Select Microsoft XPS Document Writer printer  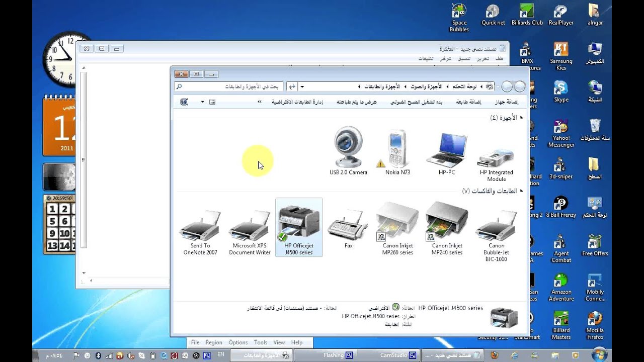[250, 233]
